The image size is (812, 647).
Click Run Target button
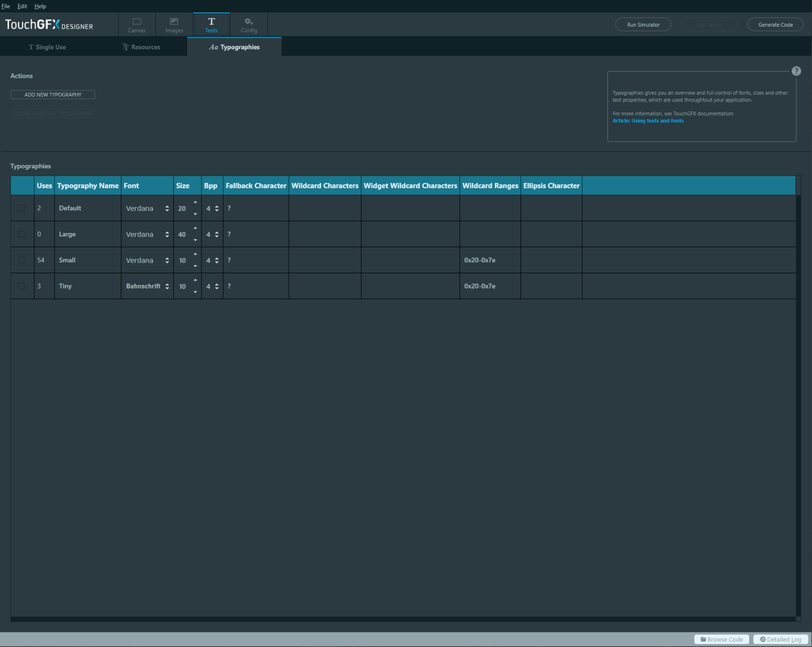point(710,24)
